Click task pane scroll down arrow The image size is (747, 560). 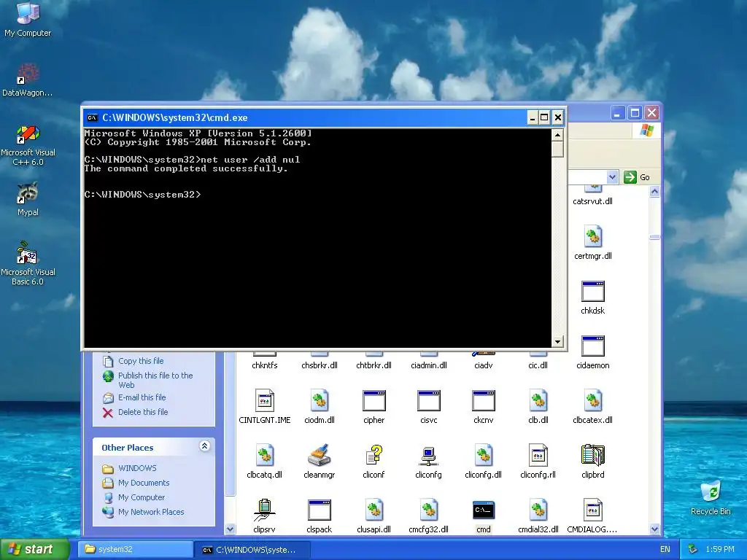(230, 529)
